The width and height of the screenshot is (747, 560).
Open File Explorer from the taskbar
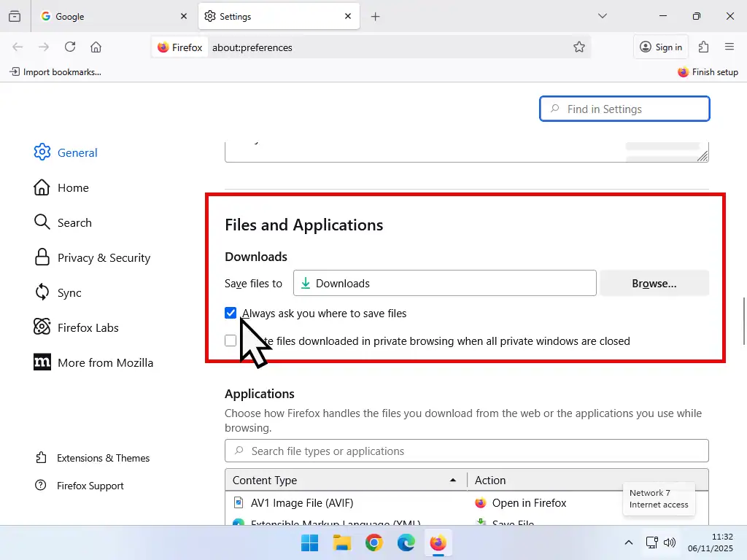pyautogui.click(x=341, y=542)
